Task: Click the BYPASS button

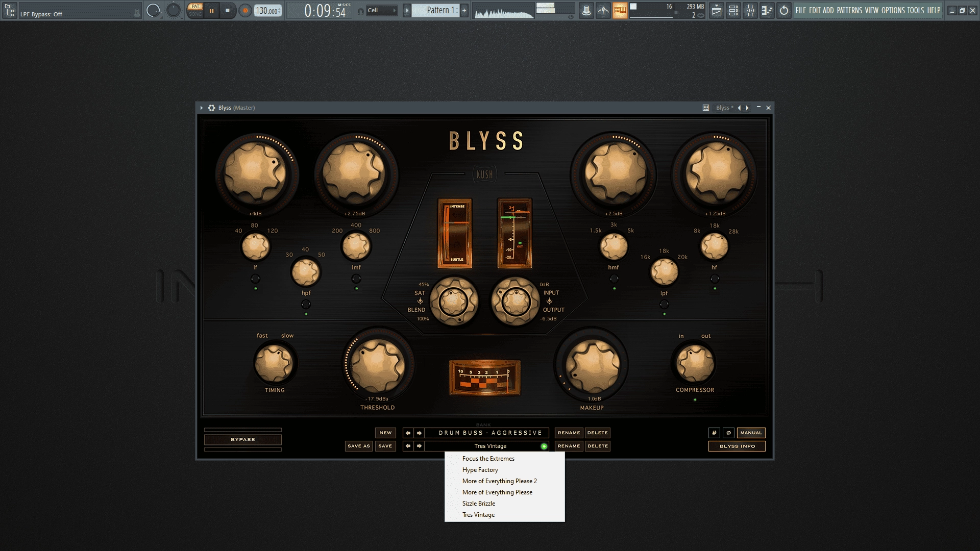Action: [x=243, y=439]
